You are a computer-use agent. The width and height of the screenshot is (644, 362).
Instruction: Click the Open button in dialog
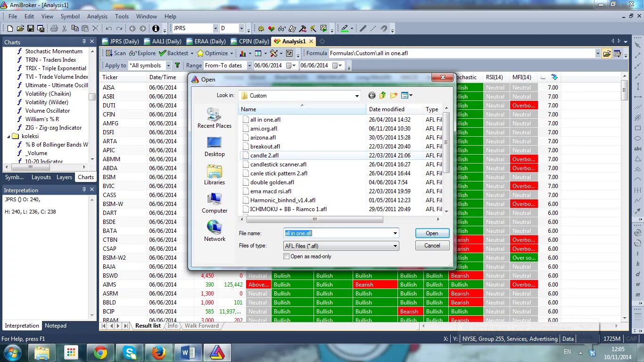coord(432,233)
